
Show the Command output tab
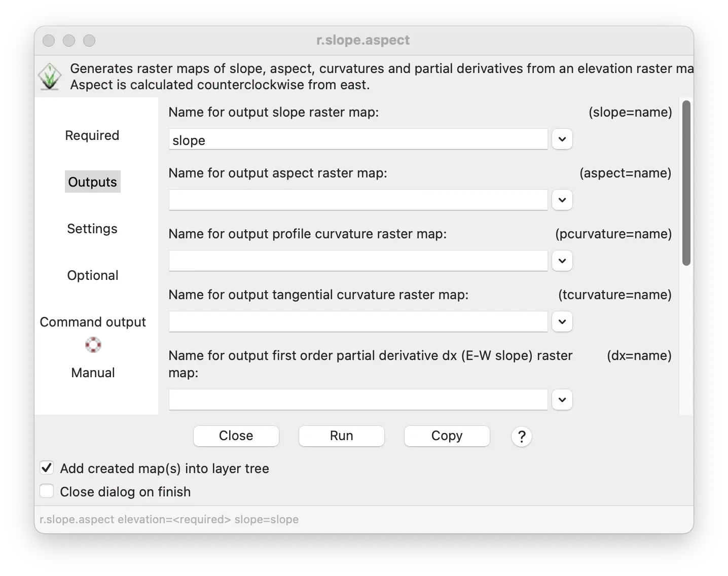coord(93,322)
